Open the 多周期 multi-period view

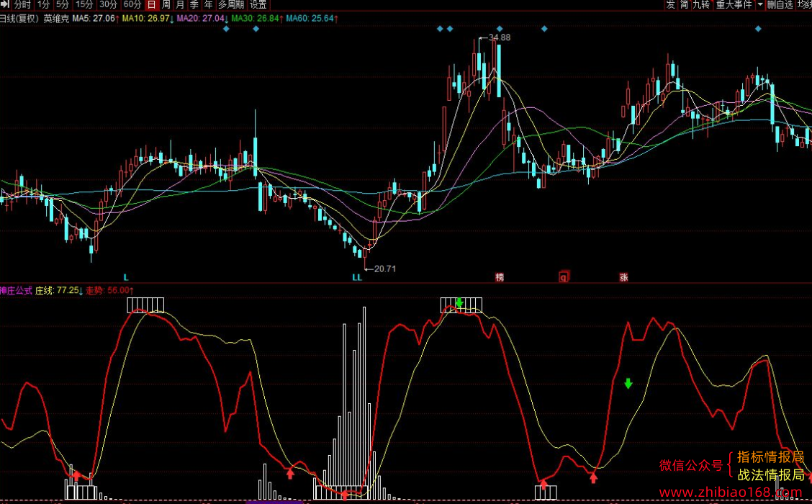tap(230, 4)
